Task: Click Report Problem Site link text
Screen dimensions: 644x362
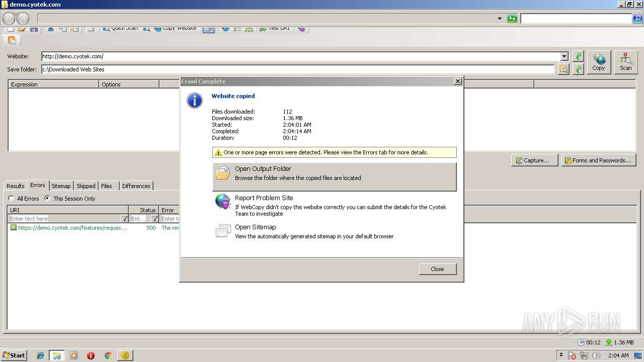Action: click(264, 198)
